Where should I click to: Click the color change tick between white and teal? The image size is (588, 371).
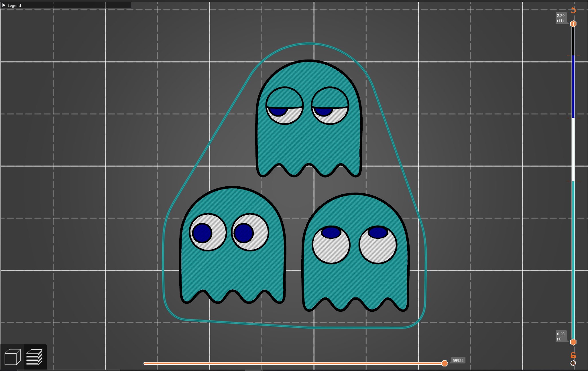point(573,181)
